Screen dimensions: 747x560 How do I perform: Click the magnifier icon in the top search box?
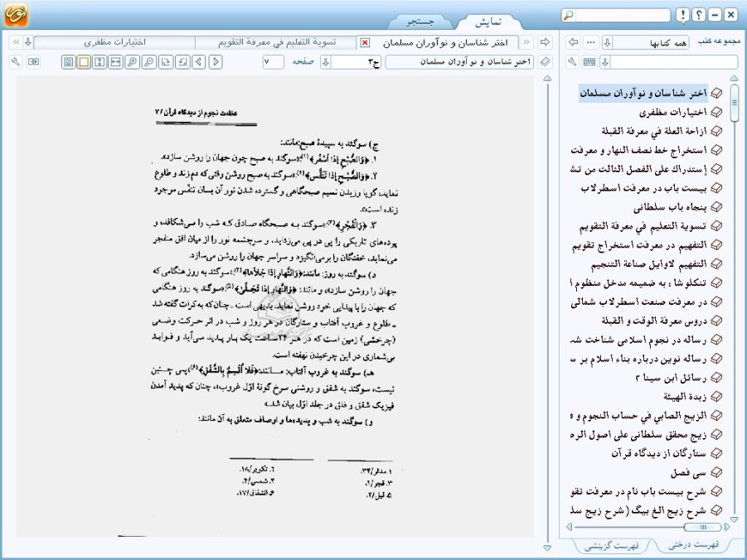(568, 15)
